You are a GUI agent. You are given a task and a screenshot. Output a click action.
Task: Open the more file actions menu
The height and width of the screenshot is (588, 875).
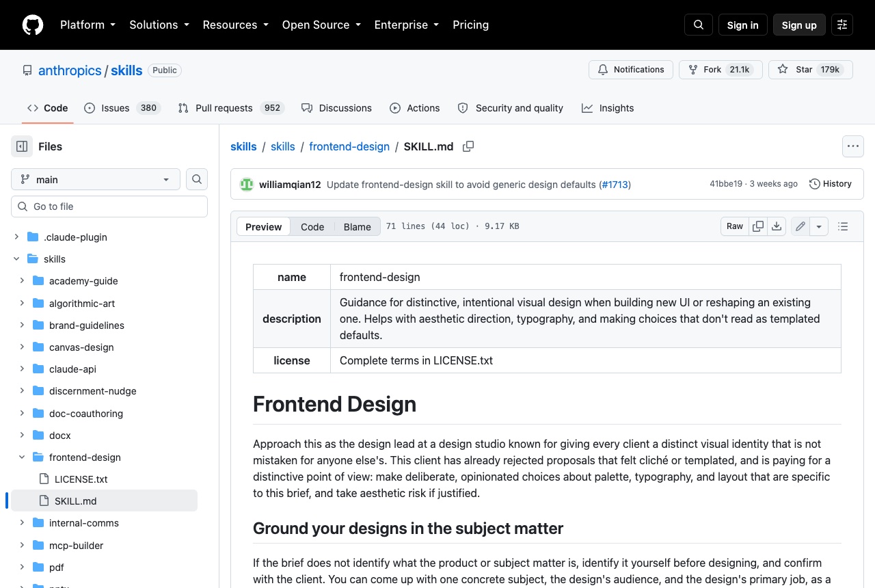coord(852,146)
